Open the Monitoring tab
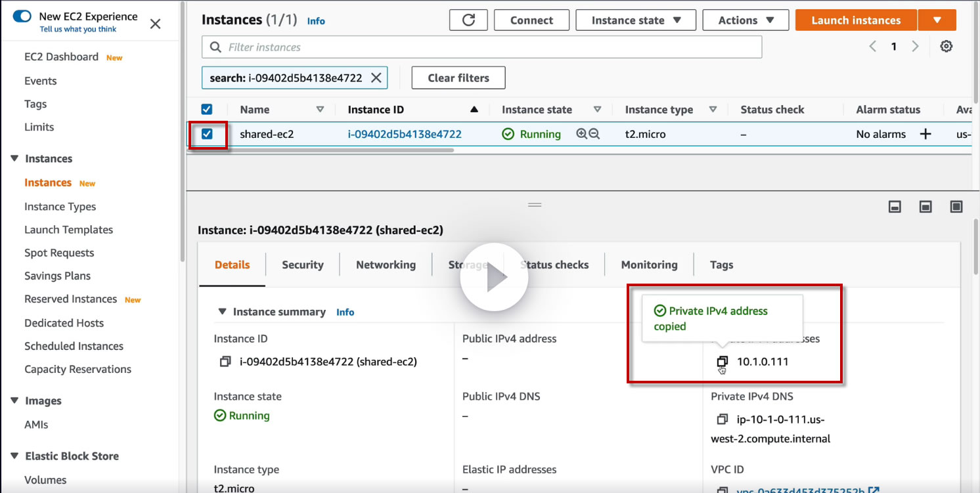This screenshot has height=493, width=980. (650, 265)
